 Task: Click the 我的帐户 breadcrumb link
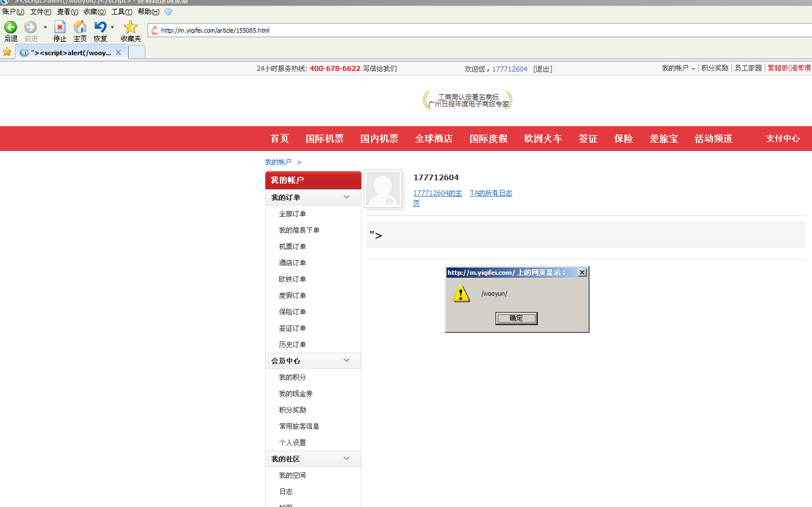coord(278,162)
